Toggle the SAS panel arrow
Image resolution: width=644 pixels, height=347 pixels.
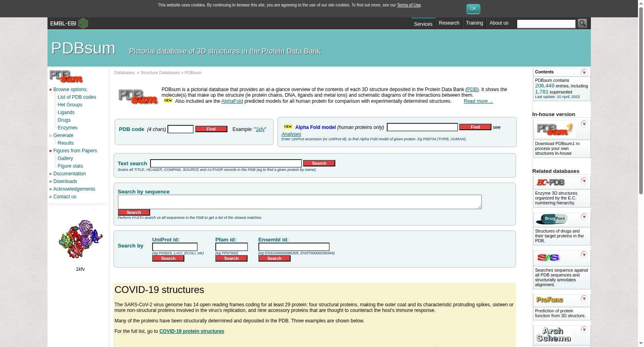[x=584, y=255]
